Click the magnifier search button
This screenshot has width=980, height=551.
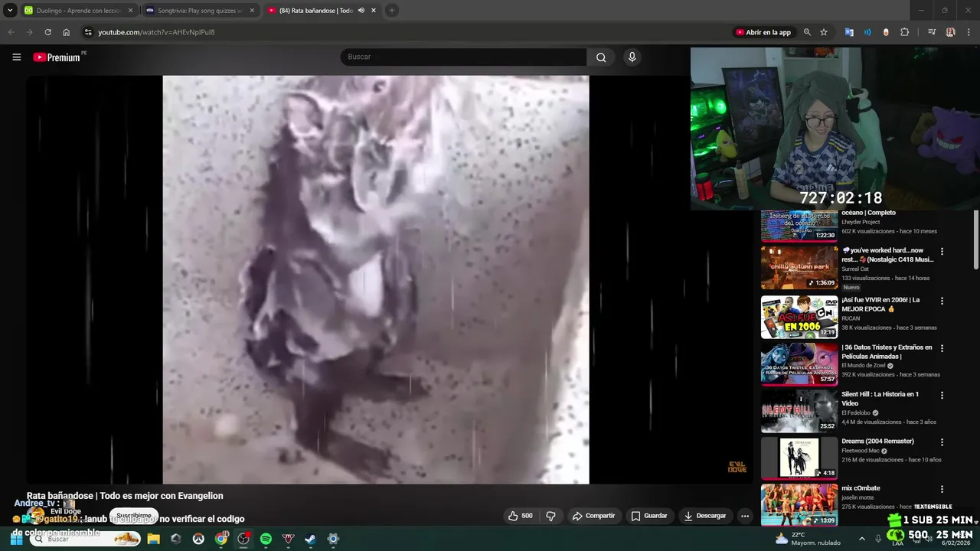(601, 57)
